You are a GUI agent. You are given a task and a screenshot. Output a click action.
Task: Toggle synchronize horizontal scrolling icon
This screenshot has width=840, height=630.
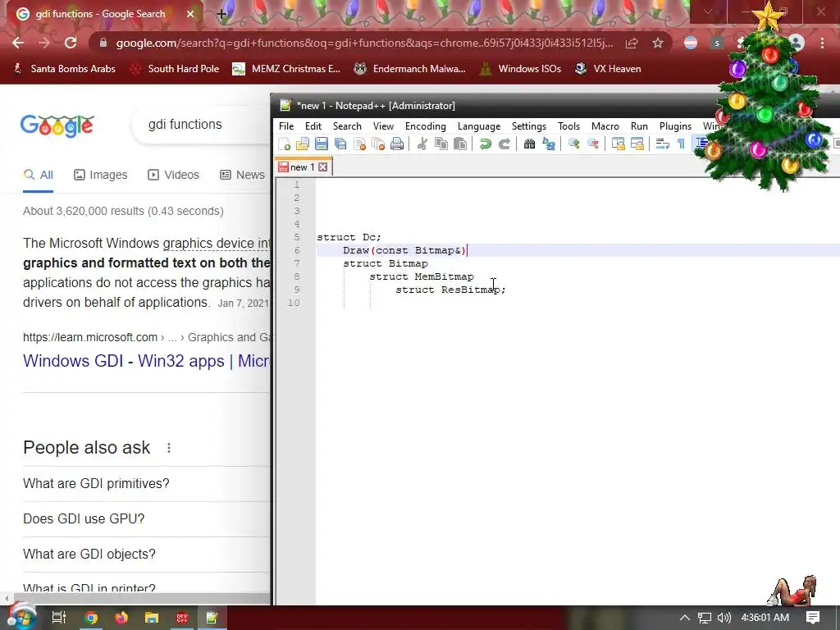click(637, 144)
